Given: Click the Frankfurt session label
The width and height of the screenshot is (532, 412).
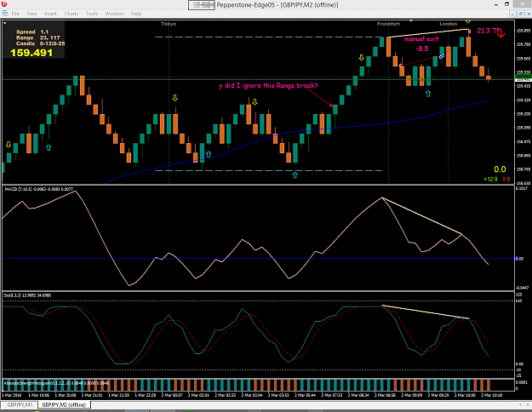Looking at the screenshot, I should pyautogui.click(x=388, y=24).
